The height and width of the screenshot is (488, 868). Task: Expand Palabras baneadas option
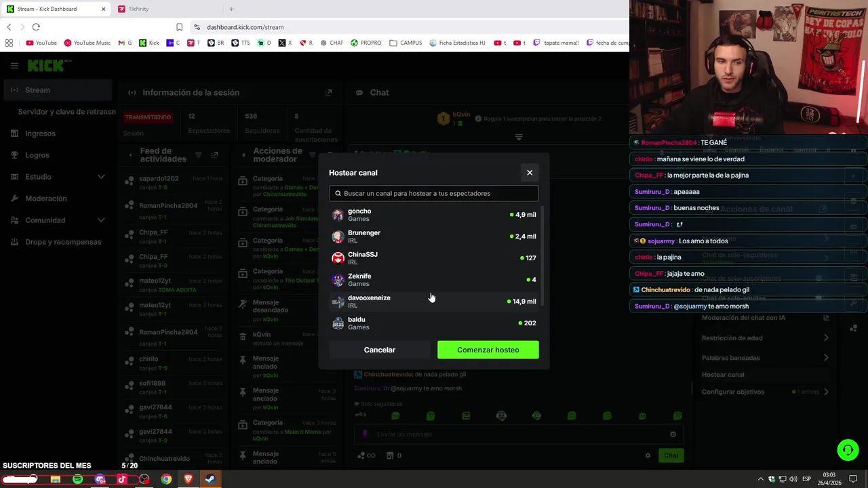click(x=765, y=358)
